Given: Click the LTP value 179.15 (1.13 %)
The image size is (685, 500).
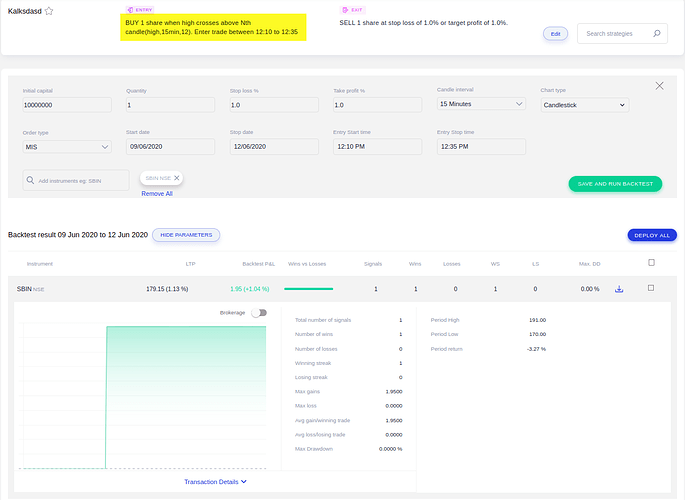Looking at the screenshot, I should coord(167,289).
